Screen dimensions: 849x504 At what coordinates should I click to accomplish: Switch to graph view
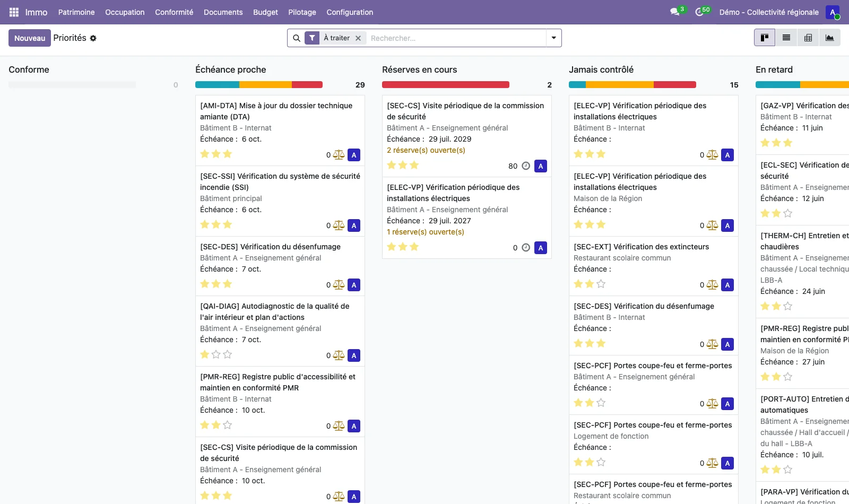830,38
